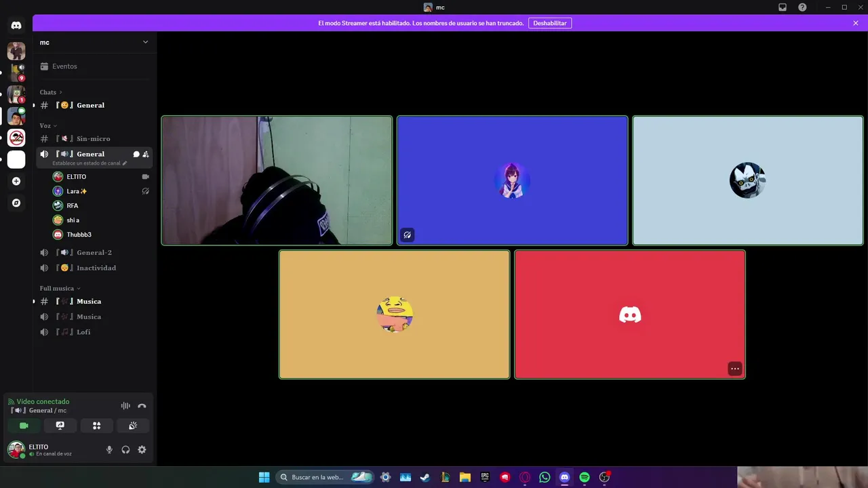Invite people to General voice channel
This screenshot has height=488, width=868.
point(145,154)
